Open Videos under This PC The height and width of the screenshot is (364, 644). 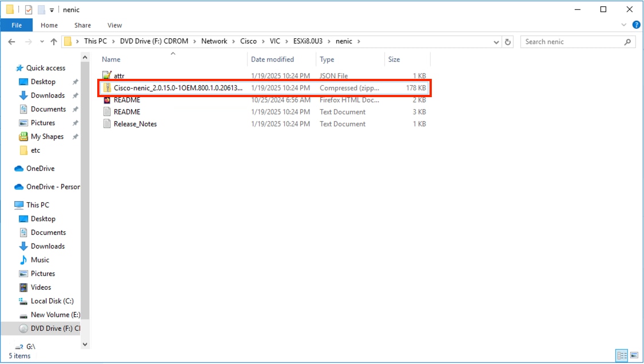click(41, 287)
